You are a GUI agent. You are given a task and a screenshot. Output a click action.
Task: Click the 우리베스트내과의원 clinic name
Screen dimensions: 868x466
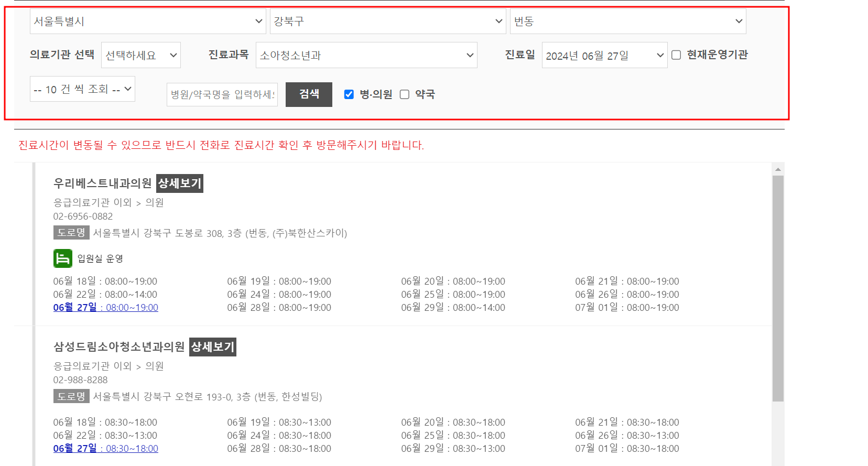pyautogui.click(x=103, y=183)
